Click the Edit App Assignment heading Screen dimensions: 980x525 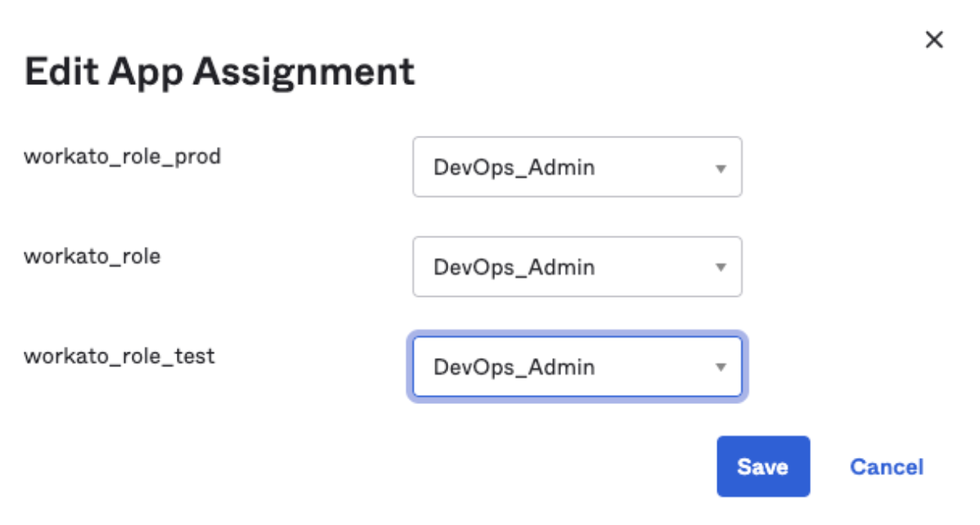[219, 72]
